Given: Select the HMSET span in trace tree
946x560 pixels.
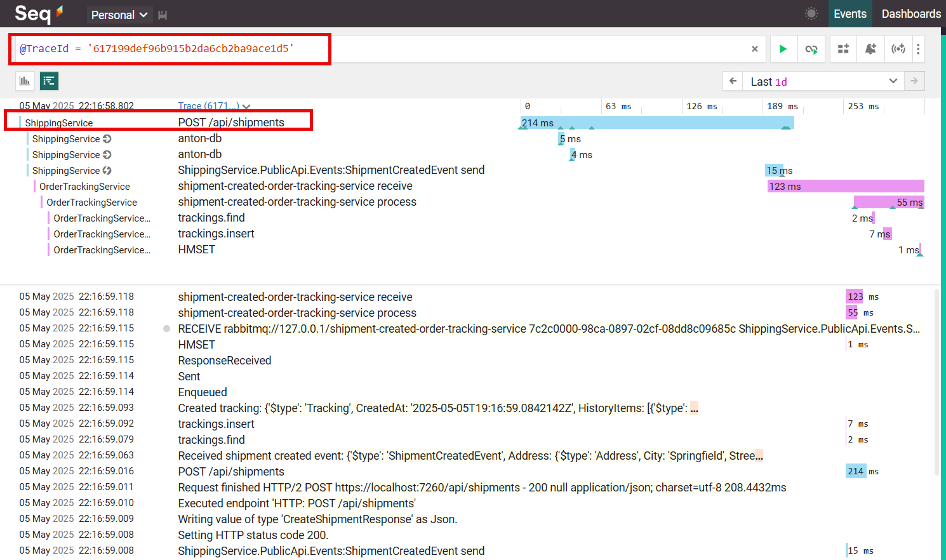Looking at the screenshot, I should coord(196,250).
